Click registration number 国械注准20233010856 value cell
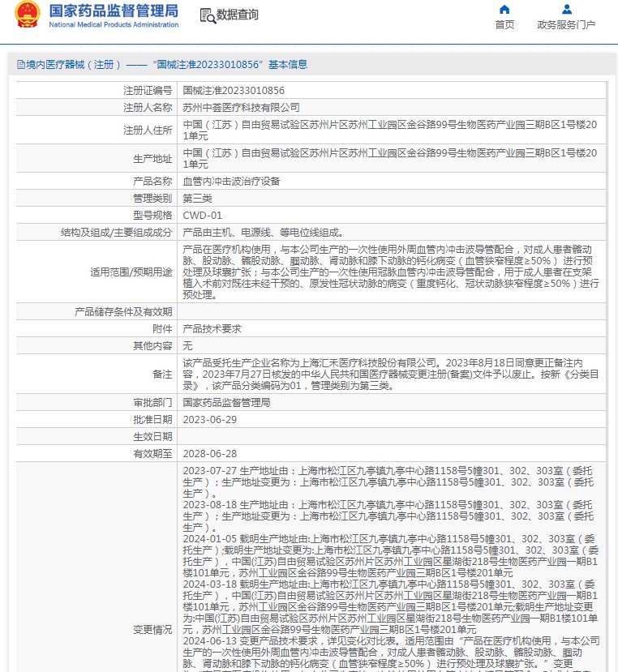 [x=234, y=91]
